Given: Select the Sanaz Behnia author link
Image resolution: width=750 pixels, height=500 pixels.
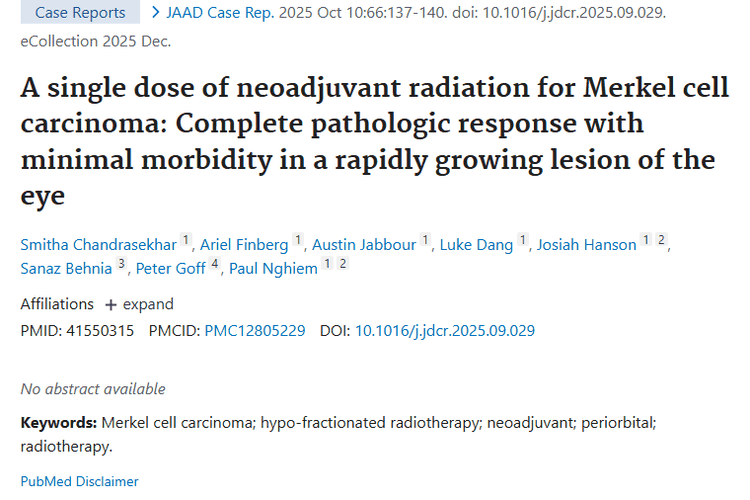Looking at the screenshot, I should pos(66,268).
